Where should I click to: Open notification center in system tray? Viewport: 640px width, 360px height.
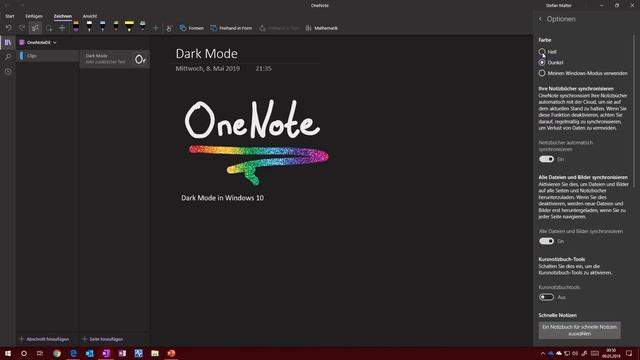pyautogui.click(x=629, y=353)
